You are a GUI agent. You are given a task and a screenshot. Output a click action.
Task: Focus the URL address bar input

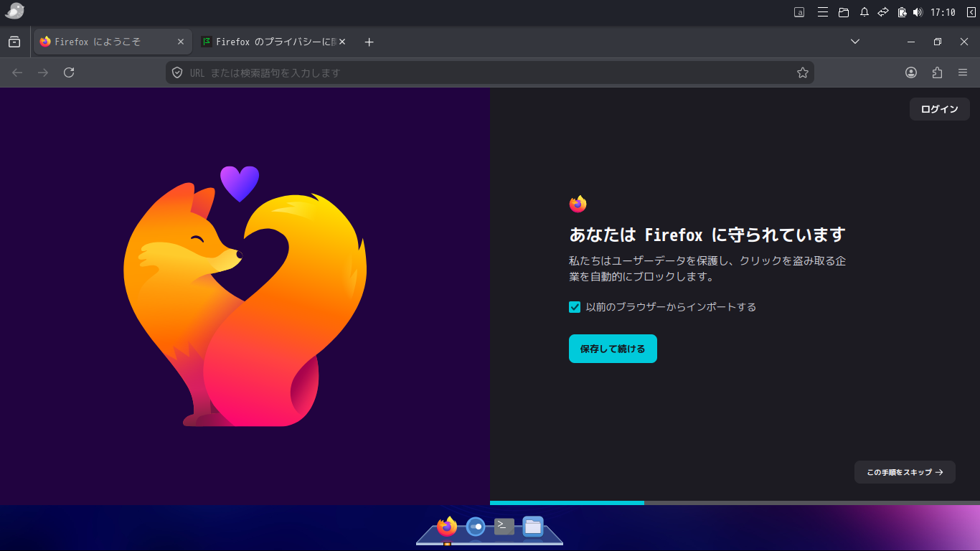pyautogui.click(x=491, y=72)
